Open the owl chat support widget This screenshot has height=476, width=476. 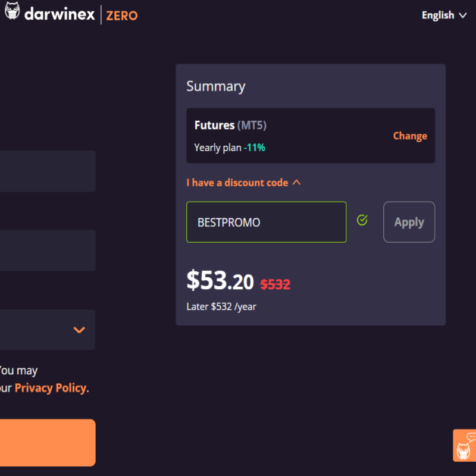465,445
